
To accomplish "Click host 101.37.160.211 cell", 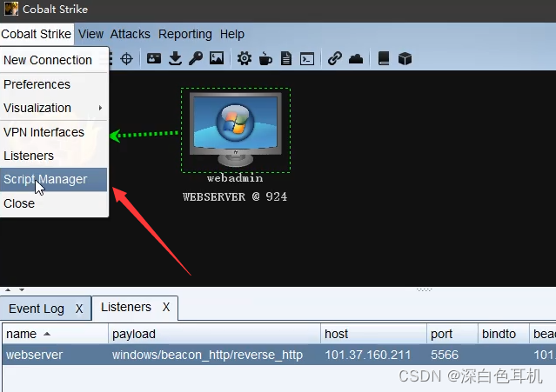I will (374, 355).
